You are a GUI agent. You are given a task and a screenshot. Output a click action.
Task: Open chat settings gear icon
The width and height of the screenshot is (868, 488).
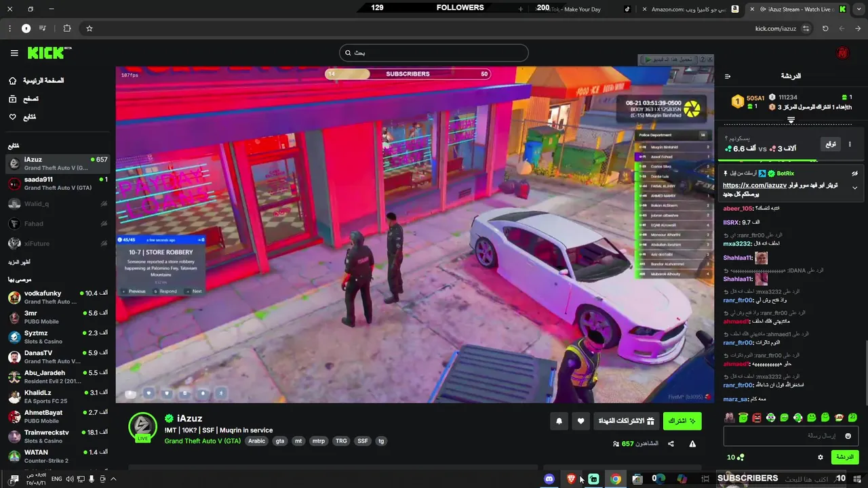[820, 457]
